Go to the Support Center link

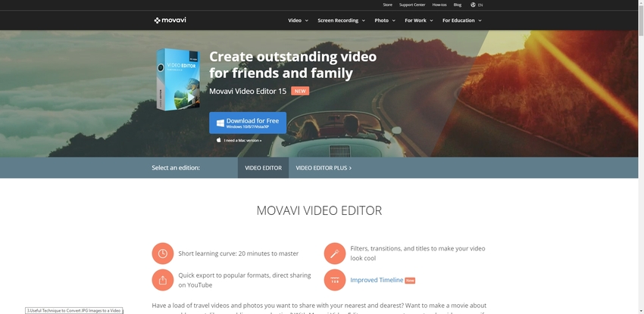(412, 5)
